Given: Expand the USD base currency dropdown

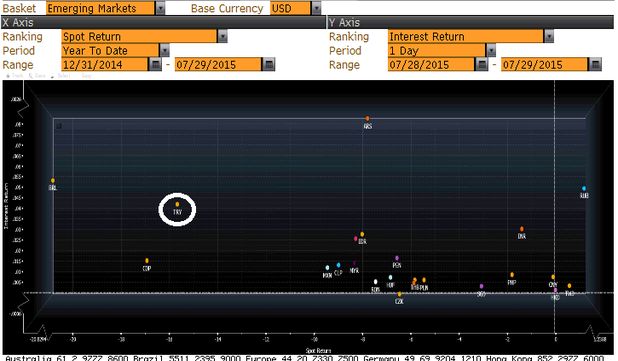Looking at the screenshot, I should (x=316, y=8).
